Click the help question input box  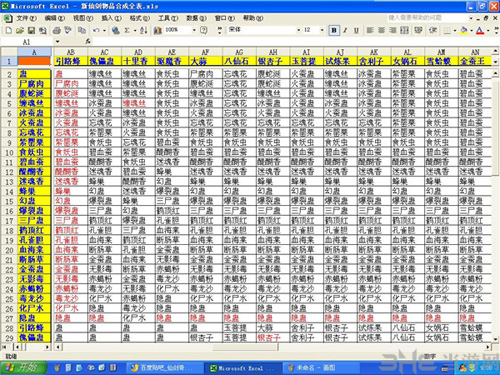(x=427, y=18)
